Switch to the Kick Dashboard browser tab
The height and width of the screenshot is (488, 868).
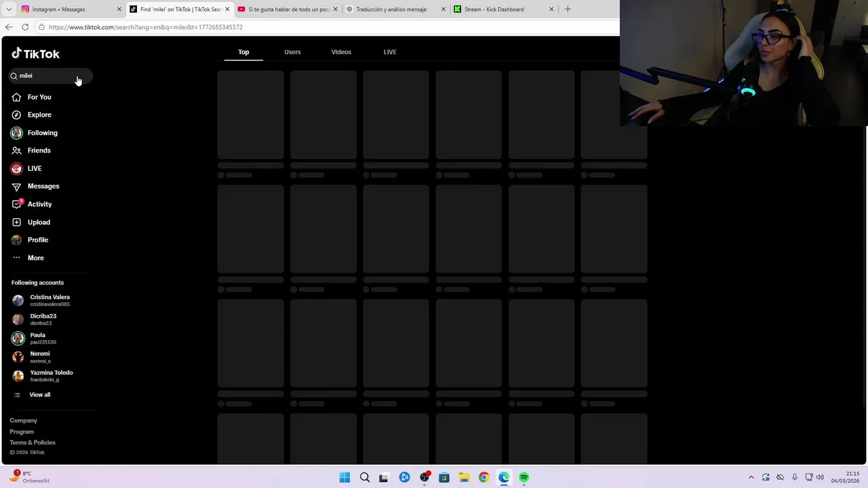(x=502, y=9)
